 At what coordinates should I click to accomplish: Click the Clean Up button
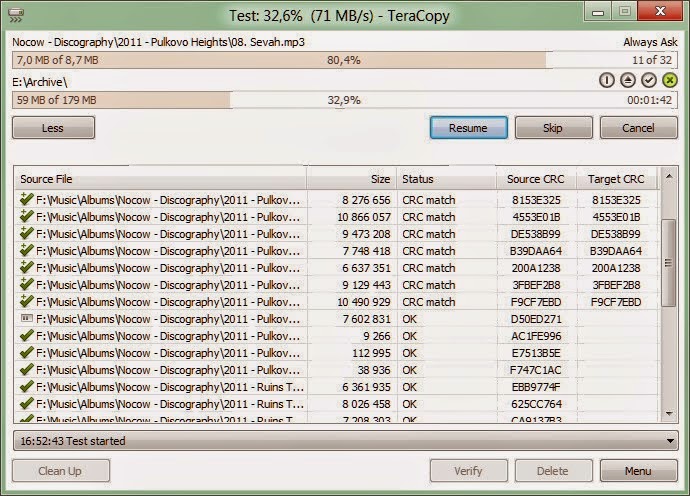click(61, 471)
